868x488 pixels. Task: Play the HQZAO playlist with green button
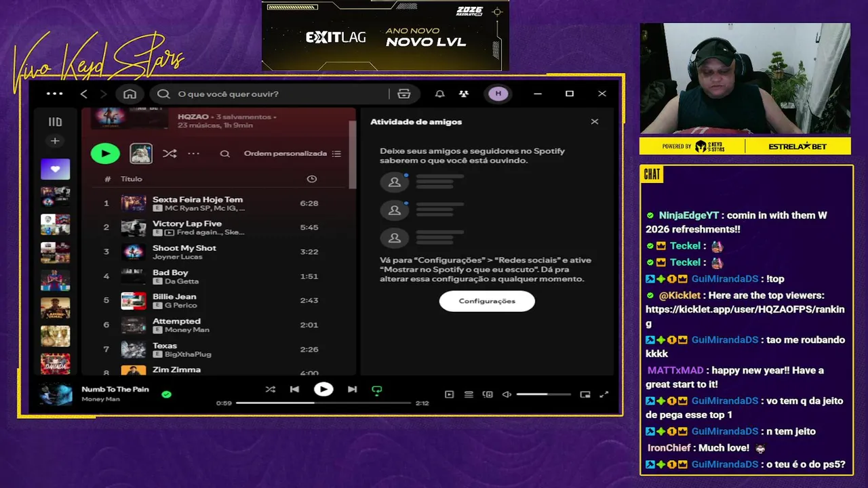click(x=105, y=154)
